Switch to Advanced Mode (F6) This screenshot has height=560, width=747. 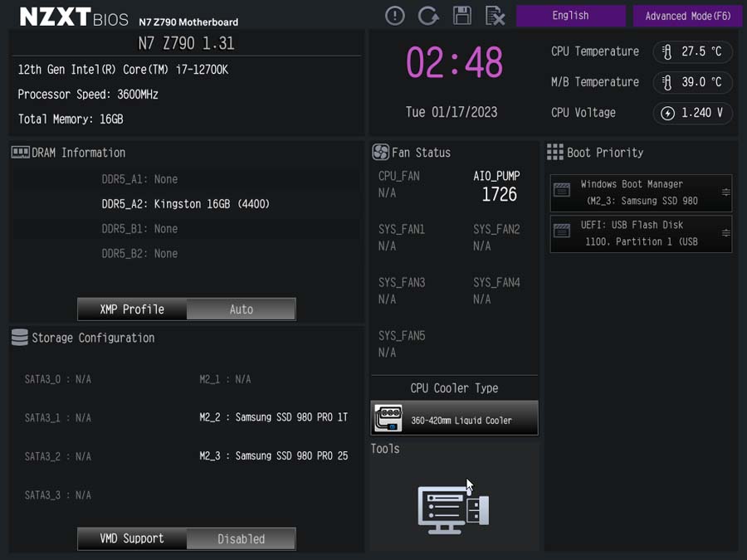click(687, 16)
